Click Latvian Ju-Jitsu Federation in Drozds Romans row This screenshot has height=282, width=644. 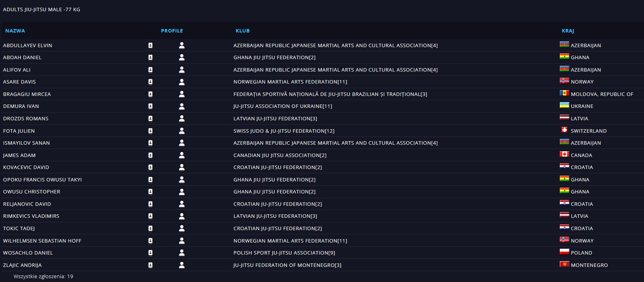pos(275,118)
